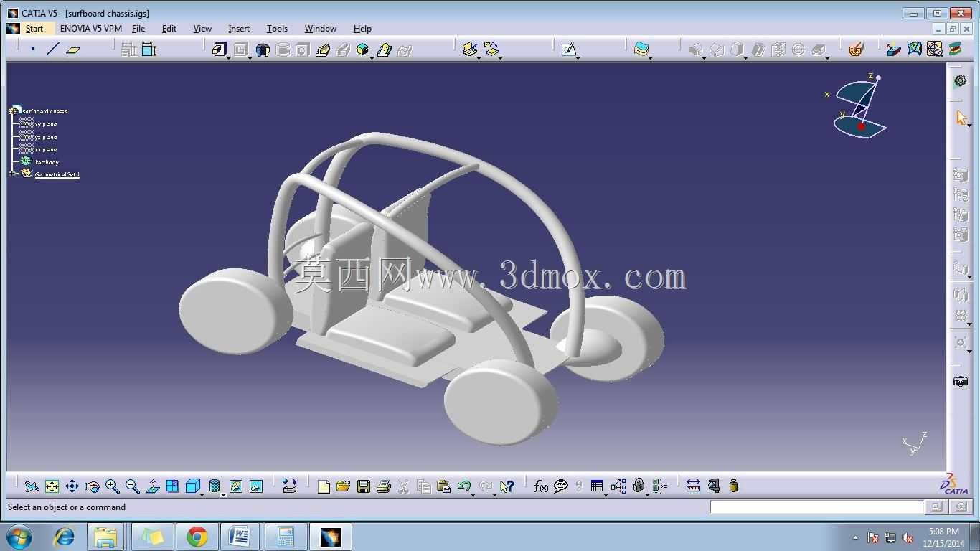Click the Normal View icon
Image resolution: width=980 pixels, height=551 pixels.
(153, 486)
